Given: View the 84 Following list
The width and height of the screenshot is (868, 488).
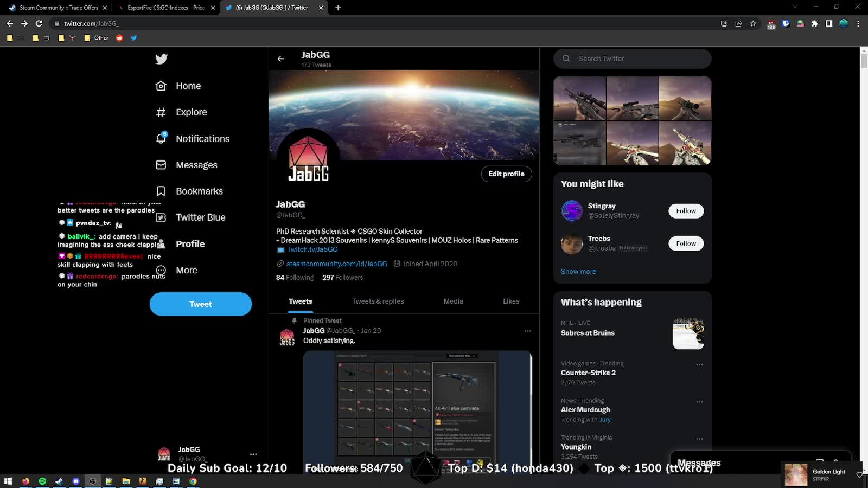Looking at the screenshot, I should [295, 277].
